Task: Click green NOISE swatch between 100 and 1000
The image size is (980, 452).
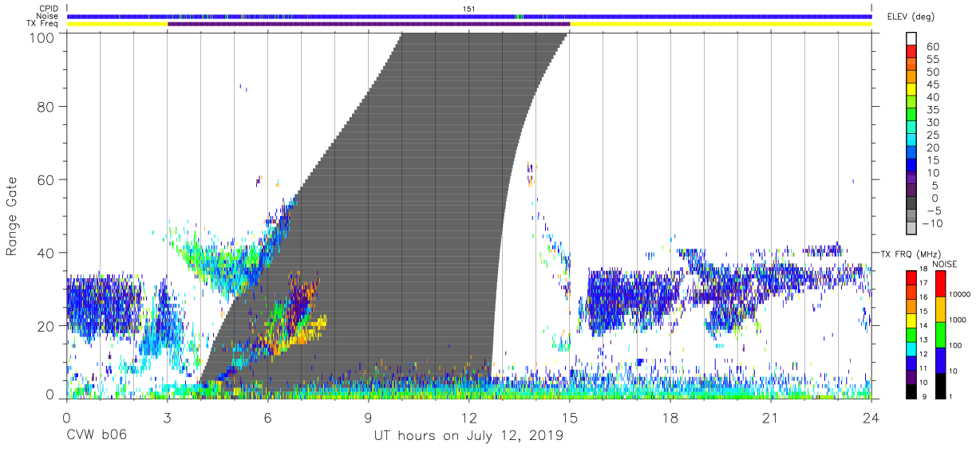Action: 940,334
